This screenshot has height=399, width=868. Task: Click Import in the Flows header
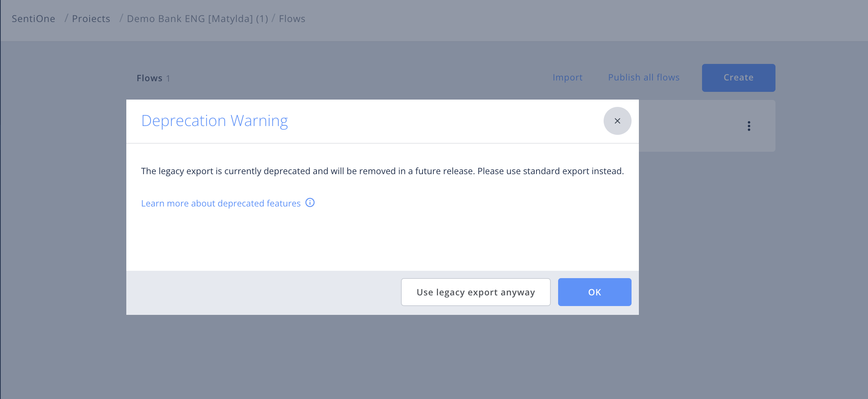tap(567, 78)
